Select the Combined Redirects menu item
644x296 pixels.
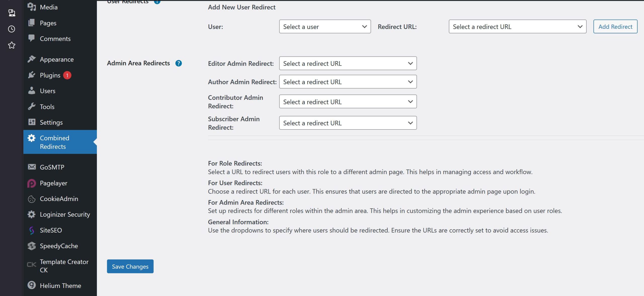[60, 142]
